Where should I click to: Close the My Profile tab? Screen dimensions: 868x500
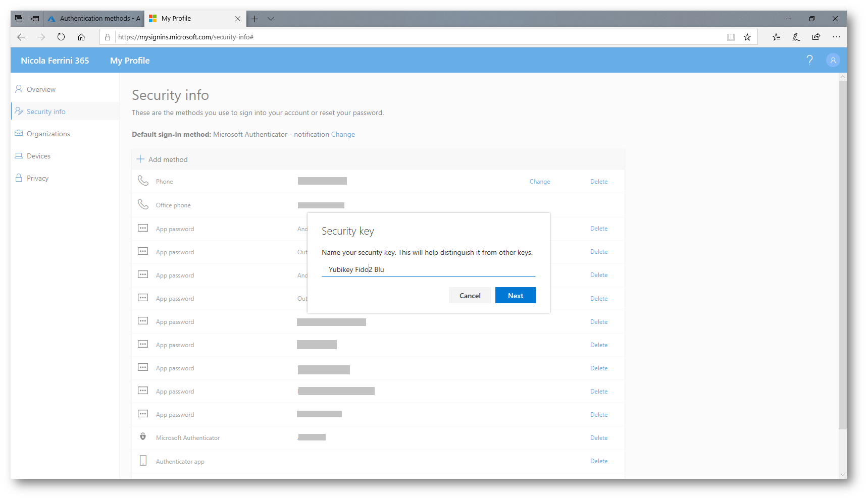click(x=238, y=19)
